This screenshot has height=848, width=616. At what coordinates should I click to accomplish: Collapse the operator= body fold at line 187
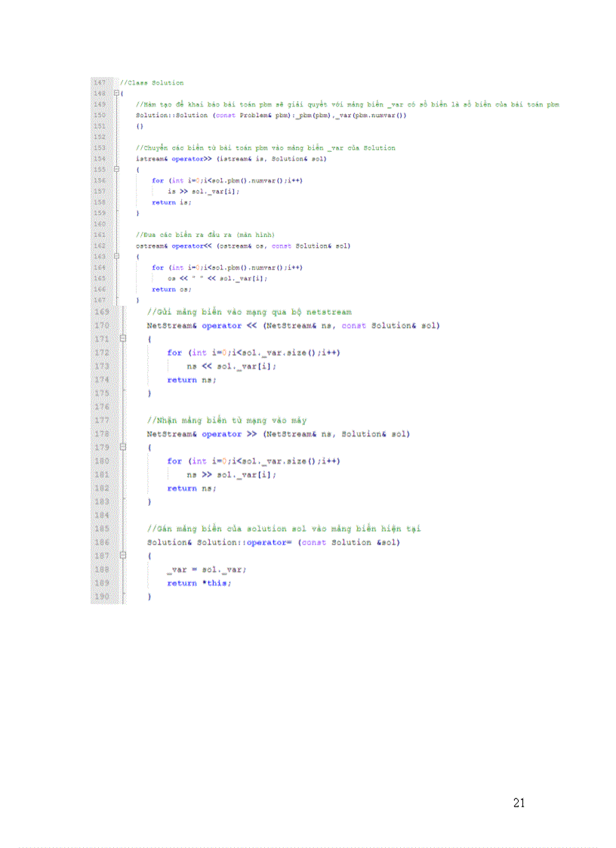[x=123, y=556]
